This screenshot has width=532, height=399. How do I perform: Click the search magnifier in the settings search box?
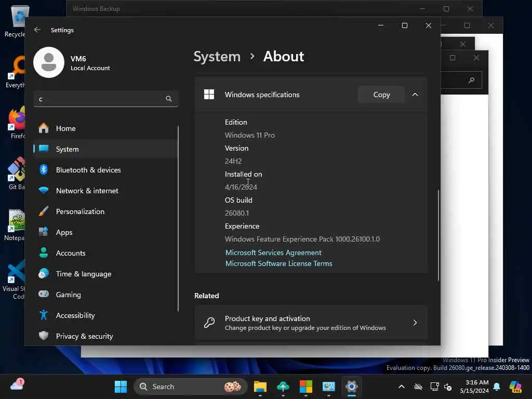point(169,99)
